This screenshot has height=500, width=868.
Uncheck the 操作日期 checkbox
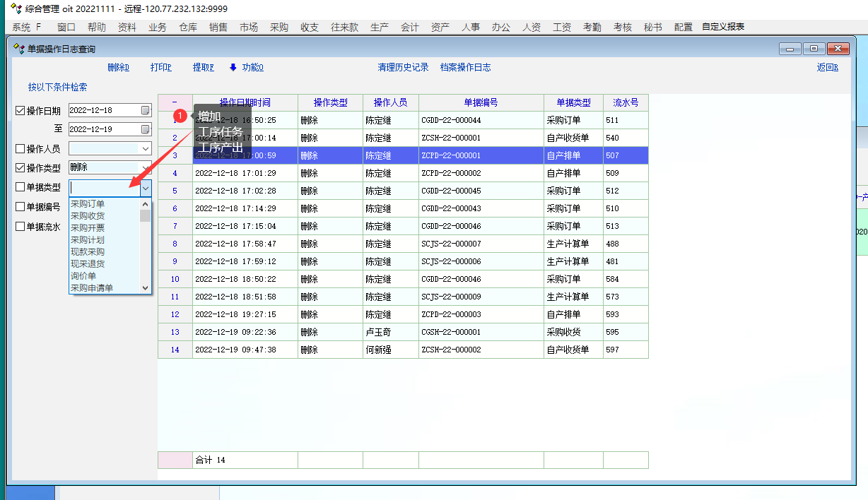pos(20,110)
